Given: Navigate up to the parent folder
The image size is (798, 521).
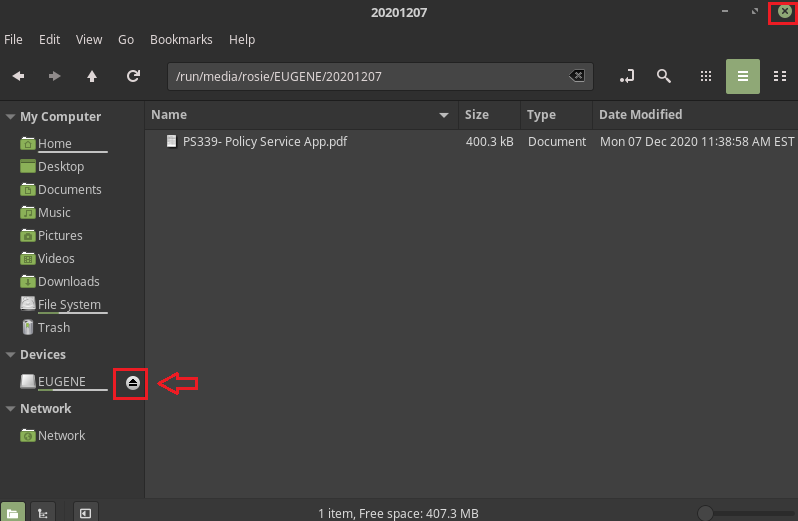Looking at the screenshot, I should tap(92, 76).
